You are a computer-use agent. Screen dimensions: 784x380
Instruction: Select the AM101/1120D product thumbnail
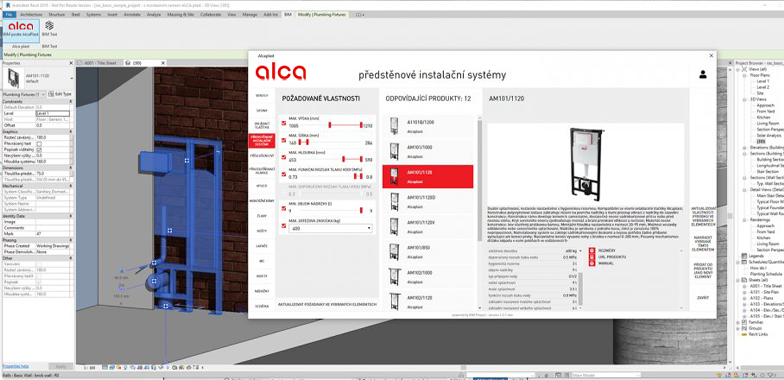coord(394,202)
